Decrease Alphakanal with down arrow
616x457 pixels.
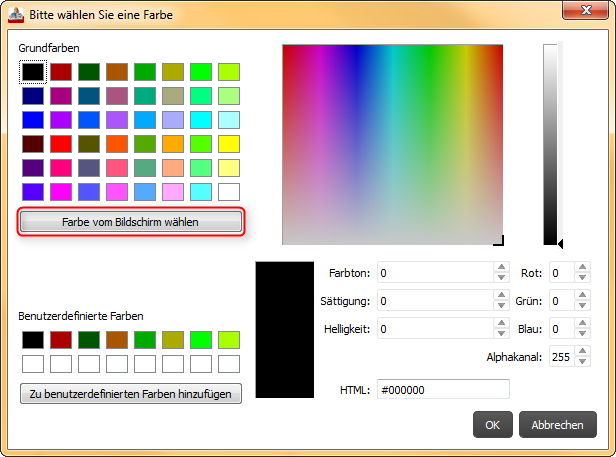coord(583,362)
